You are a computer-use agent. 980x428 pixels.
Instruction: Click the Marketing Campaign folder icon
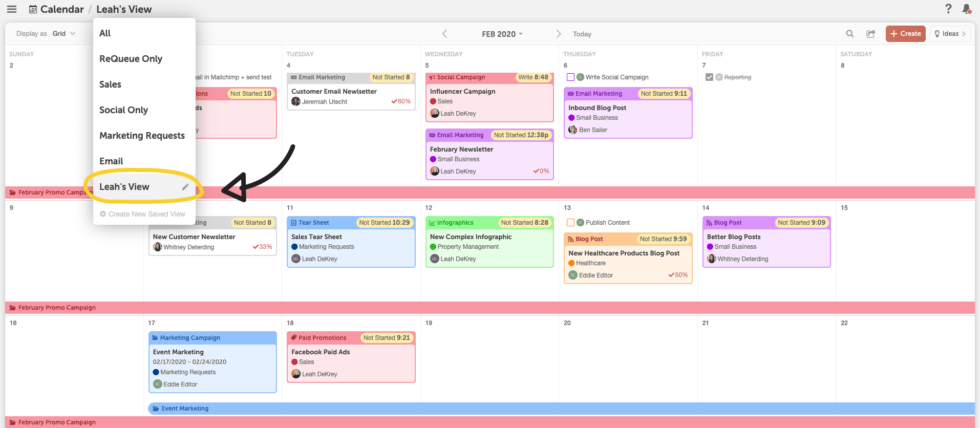(x=155, y=338)
